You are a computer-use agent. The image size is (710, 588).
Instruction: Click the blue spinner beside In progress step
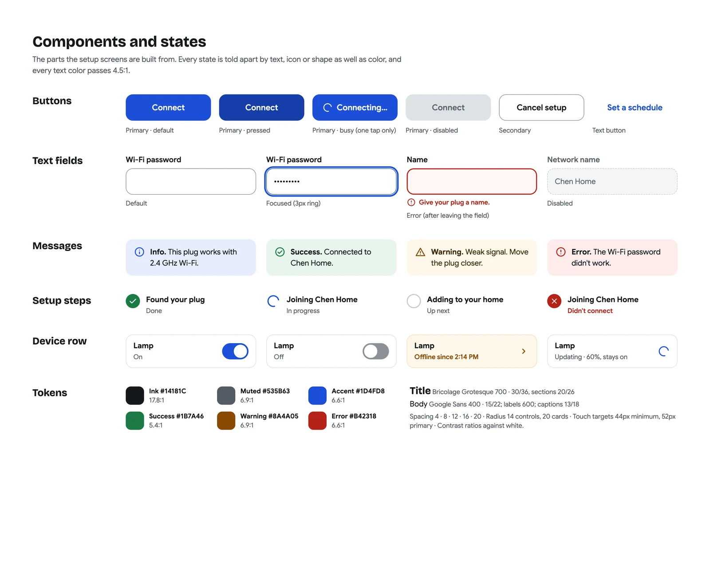pos(273,301)
